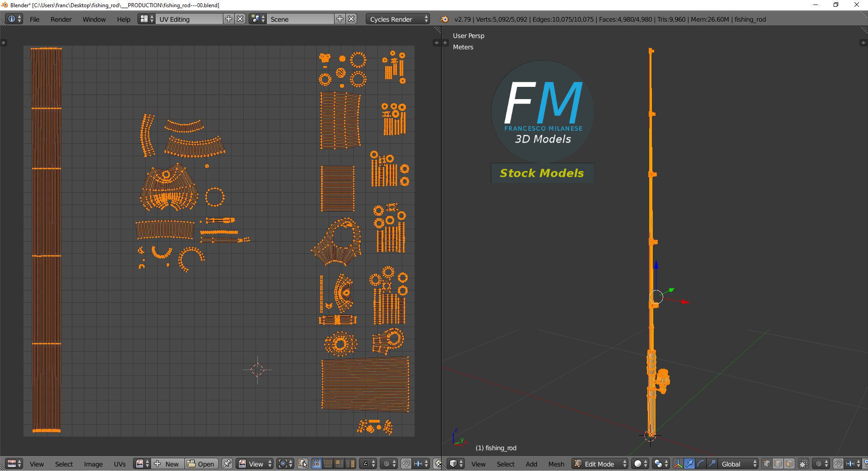Click the 2D cursor crosshair in UV editor
The image size is (868, 471).
coord(257,370)
